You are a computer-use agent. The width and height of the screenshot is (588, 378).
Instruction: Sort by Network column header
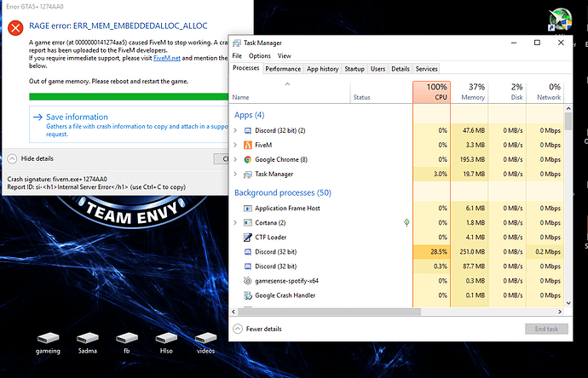(545, 92)
